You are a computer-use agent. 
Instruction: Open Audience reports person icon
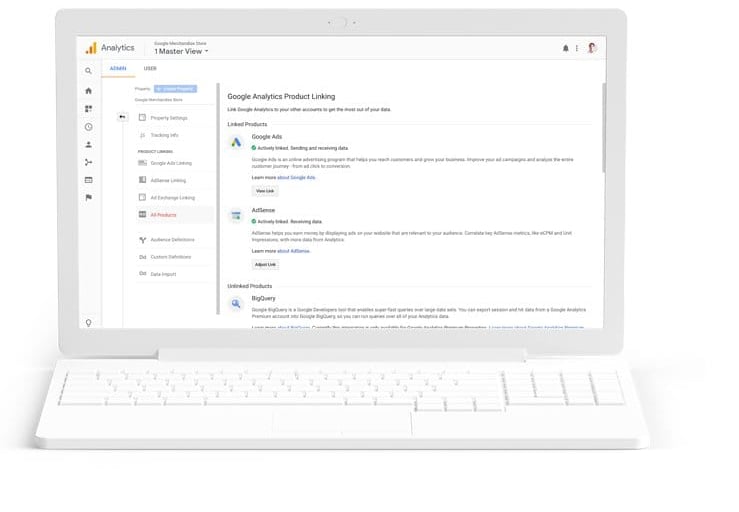(x=88, y=145)
